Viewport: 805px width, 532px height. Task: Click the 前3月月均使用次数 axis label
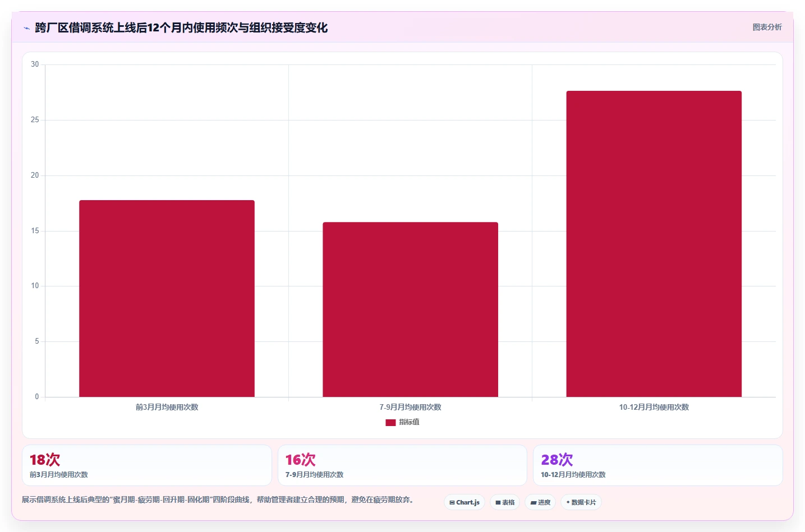coord(167,407)
